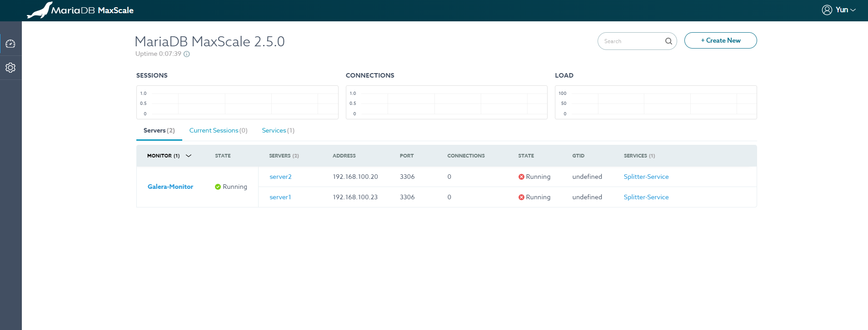The height and width of the screenshot is (330, 868).
Task: Click the port 3306 of server1
Action: 407,197
